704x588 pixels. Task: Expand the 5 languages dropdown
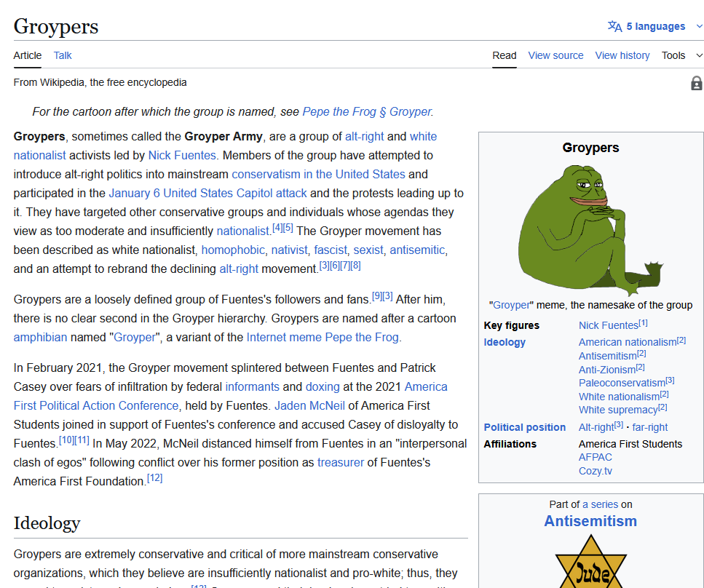point(655,26)
